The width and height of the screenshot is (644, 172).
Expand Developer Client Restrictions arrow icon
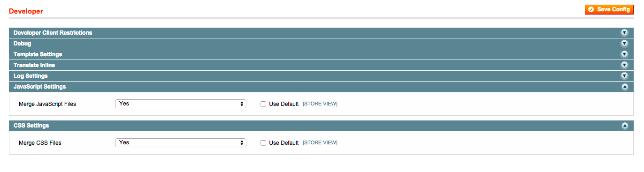pyautogui.click(x=624, y=33)
